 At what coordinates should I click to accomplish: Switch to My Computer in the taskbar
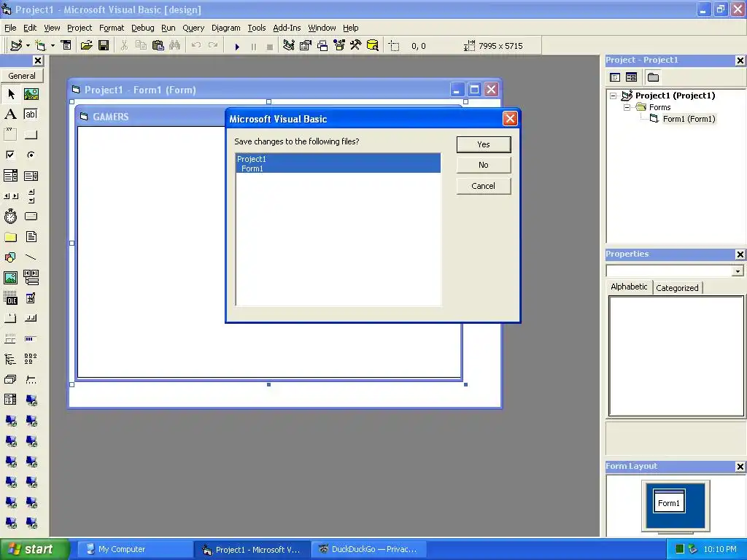[135, 550]
